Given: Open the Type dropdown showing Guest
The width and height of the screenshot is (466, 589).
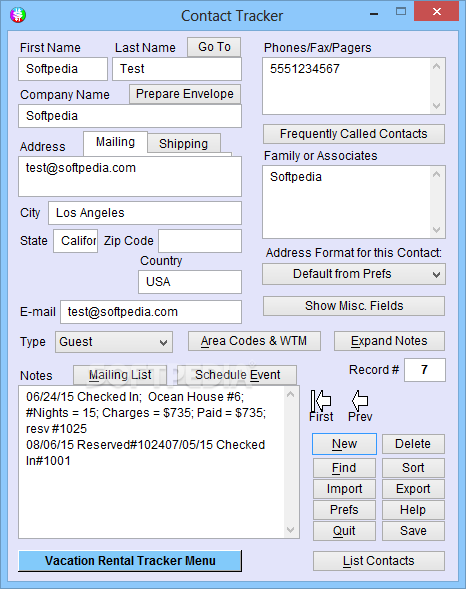Looking at the screenshot, I should point(114,342).
